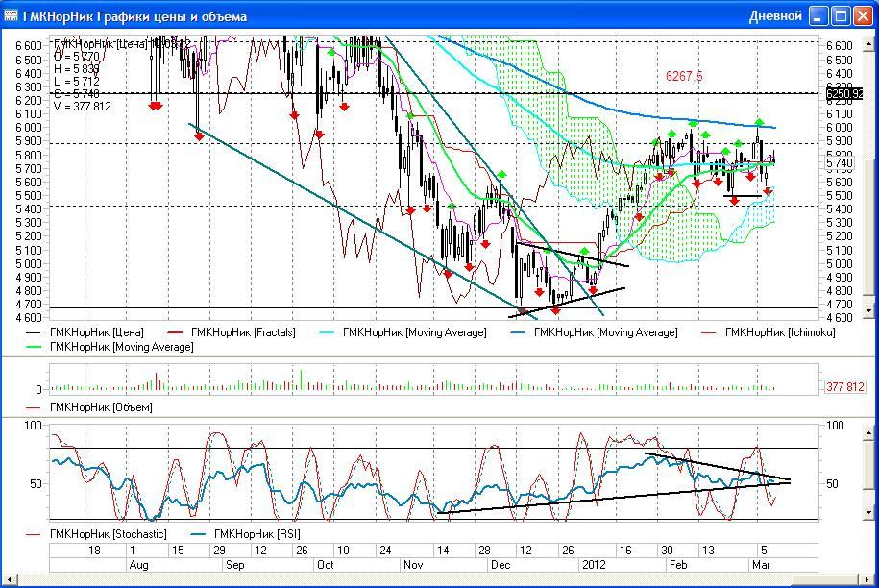This screenshot has height=588, width=879.
Task: Maximize the ГМКНорНик chart window
Action: [841, 15]
